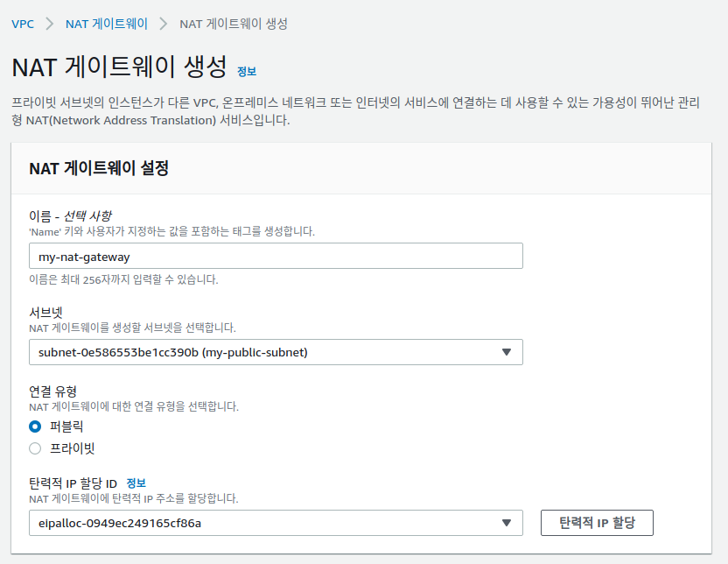This screenshot has height=564, width=728.
Task: Click the second breadcrumb chevron separator
Action: point(164,24)
